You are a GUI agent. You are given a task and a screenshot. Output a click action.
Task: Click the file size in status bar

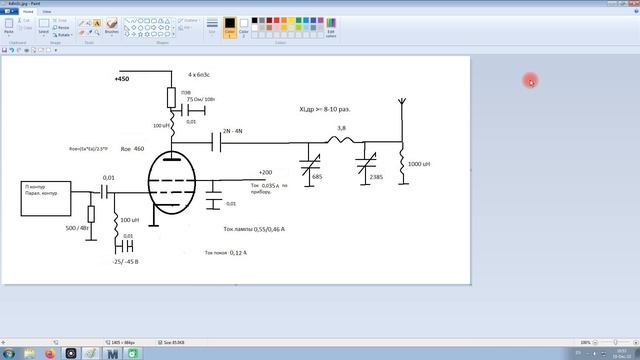[x=171, y=342]
